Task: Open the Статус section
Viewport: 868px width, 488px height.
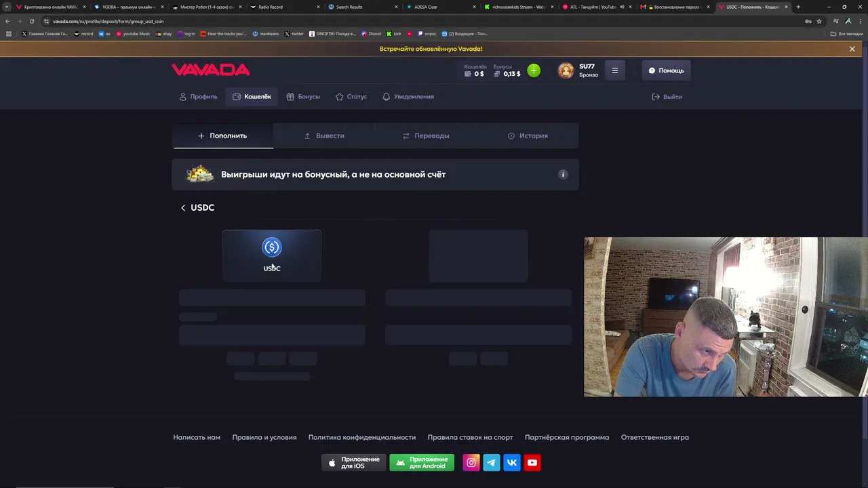Action: point(351,97)
